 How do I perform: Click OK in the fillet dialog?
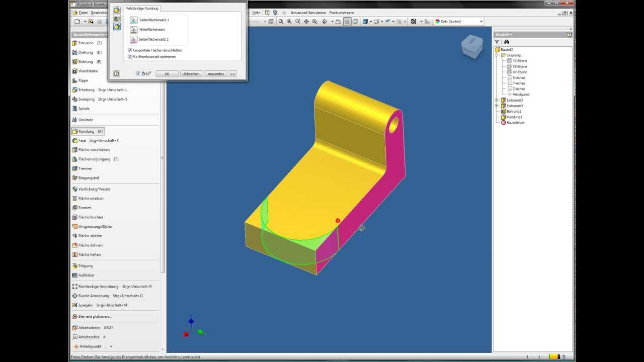pos(167,74)
